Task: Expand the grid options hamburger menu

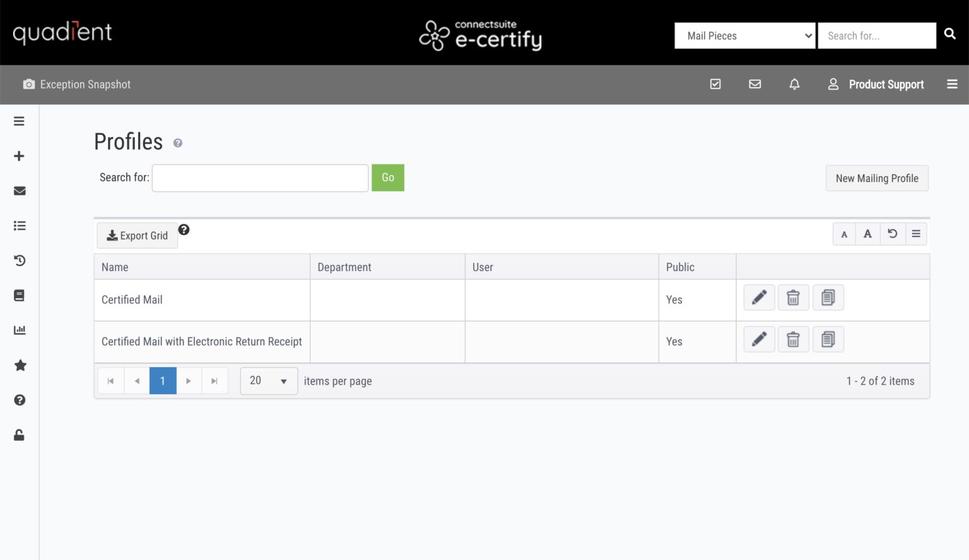Action: coord(916,234)
